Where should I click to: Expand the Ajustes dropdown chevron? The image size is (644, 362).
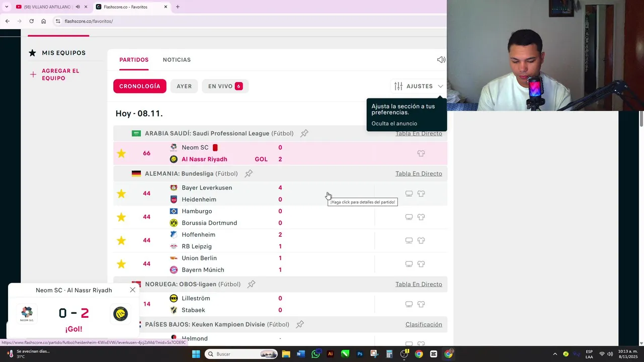tap(440, 86)
